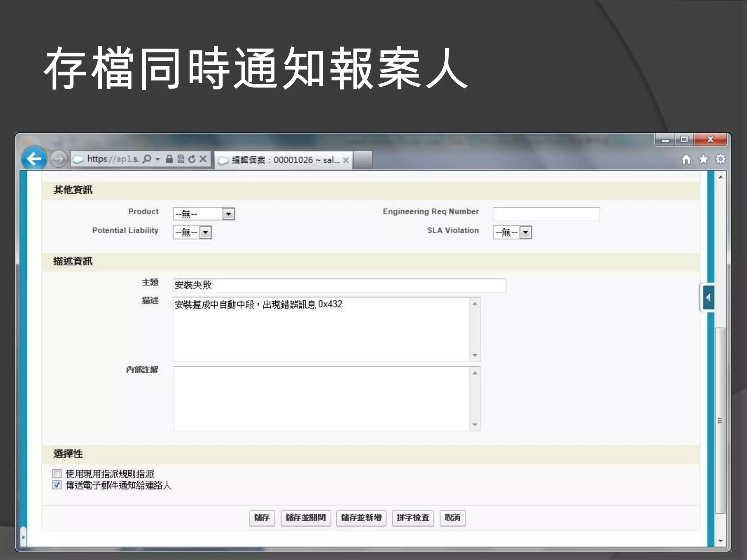Viewport: 747px width, 560px height.
Task: Click the 取消 cancel button
Action: [453, 518]
